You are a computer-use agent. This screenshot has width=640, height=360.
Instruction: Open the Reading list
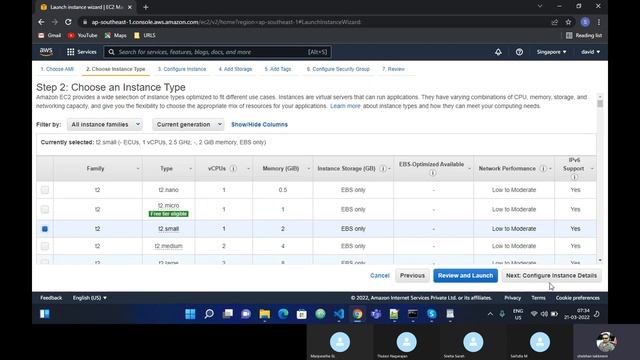pos(584,36)
